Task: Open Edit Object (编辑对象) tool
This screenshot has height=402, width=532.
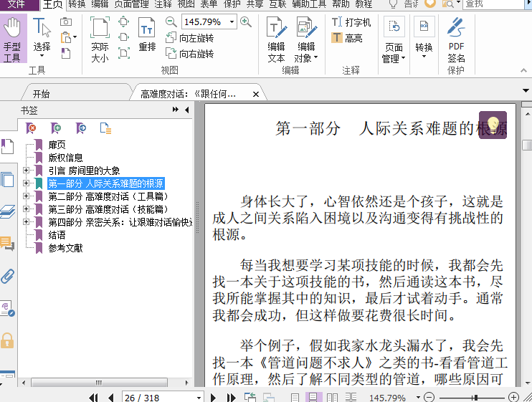Action: (306, 39)
